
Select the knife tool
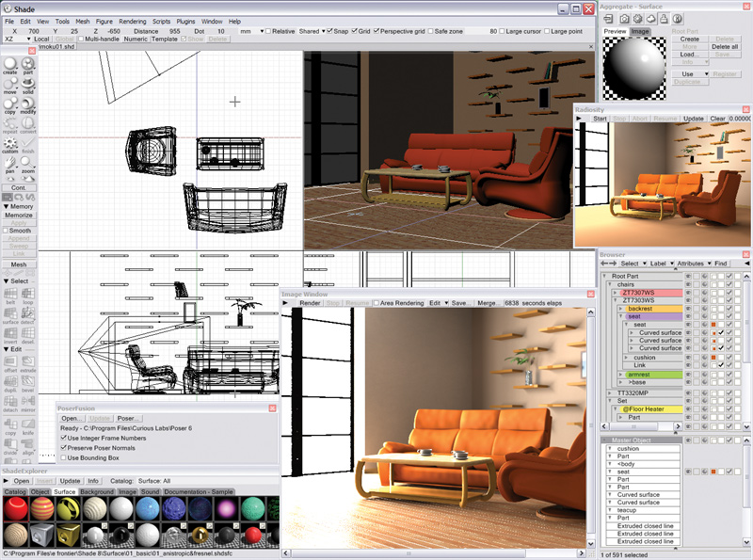tap(28, 426)
